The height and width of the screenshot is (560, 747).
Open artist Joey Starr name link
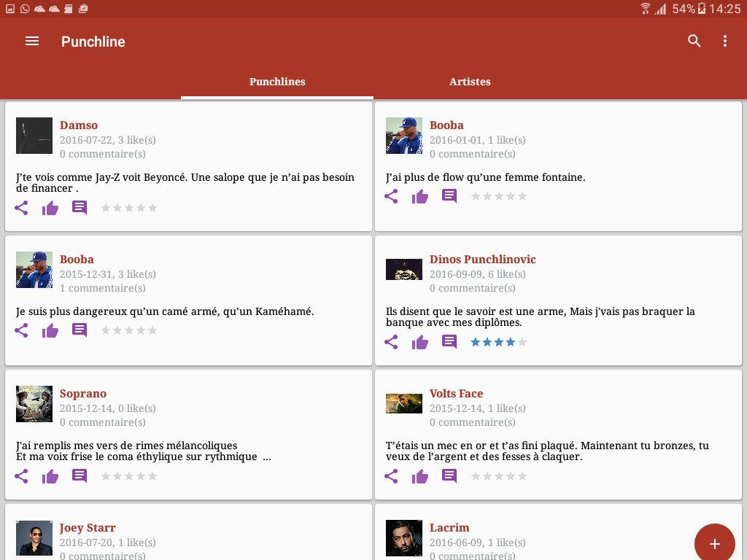(88, 528)
